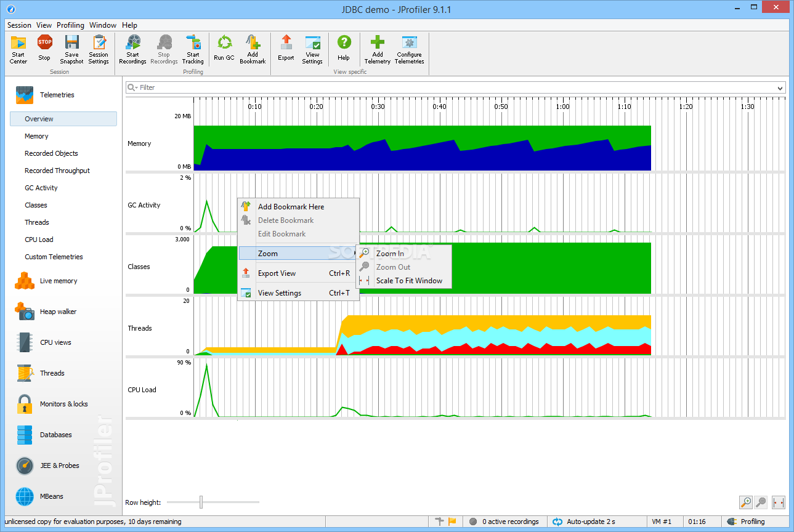Run garbage collection with Run GC
The width and height of the screenshot is (794, 532).
pyautogui.click(x=224, y=49)
